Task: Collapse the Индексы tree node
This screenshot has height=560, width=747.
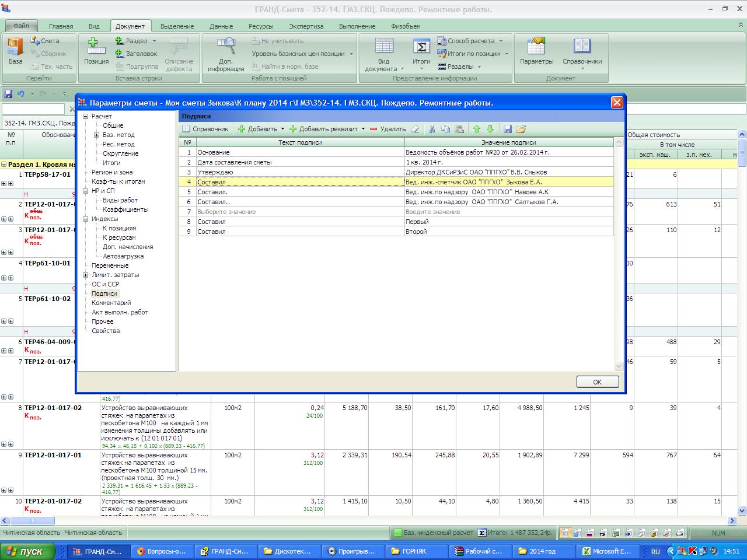Action: tap(86, 219)
